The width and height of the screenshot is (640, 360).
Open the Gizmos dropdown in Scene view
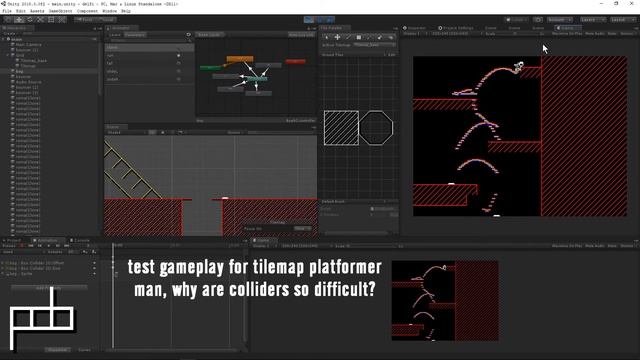point(235,132)
